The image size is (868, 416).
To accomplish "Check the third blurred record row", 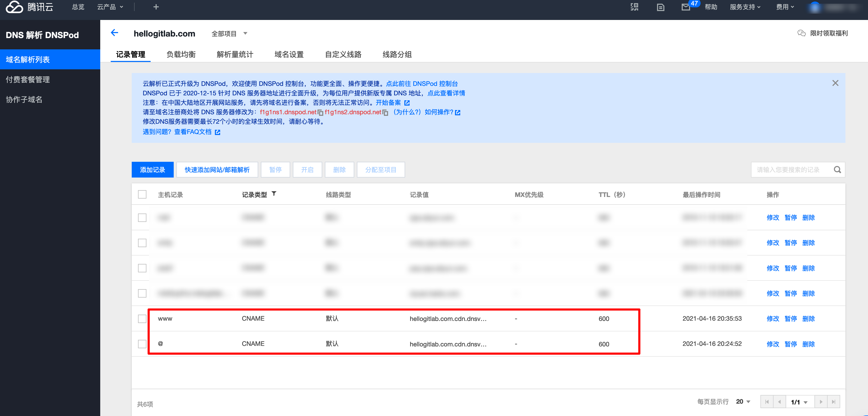I will click(142, 268).
